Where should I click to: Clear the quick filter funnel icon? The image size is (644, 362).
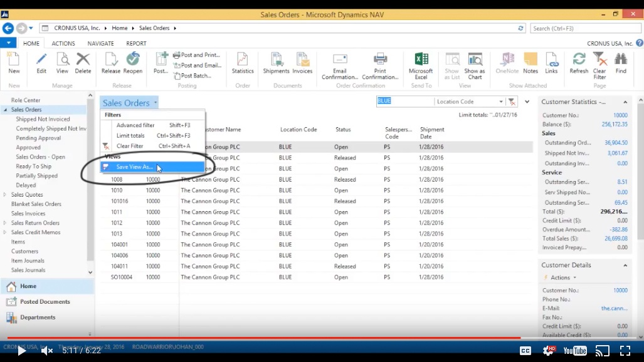[512, 102]
